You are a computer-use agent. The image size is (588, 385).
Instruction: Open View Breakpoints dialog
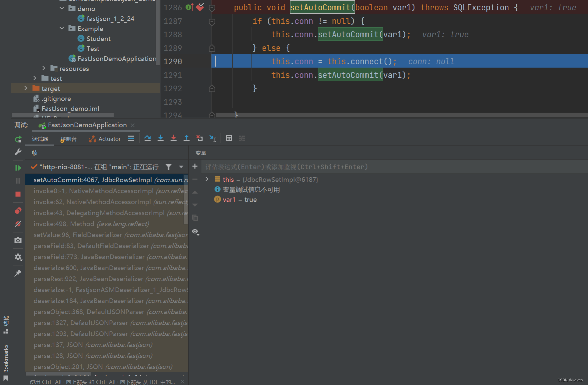(x=18, y=210)
